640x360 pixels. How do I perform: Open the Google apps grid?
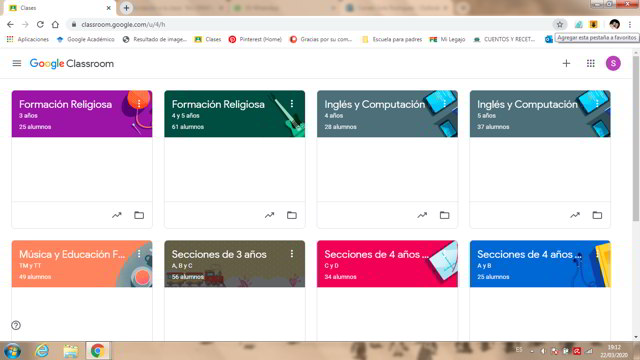(x=591, y=63)
